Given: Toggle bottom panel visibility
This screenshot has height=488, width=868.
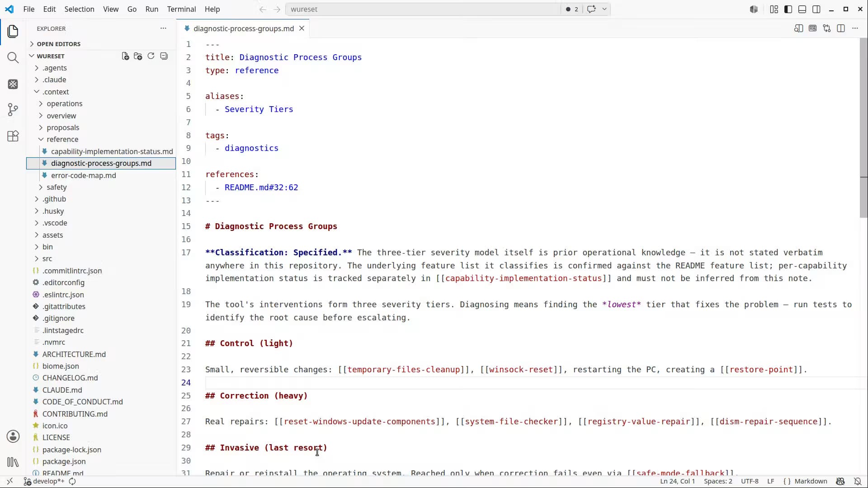Looking at the screenshot, I should tap(802, 9).
